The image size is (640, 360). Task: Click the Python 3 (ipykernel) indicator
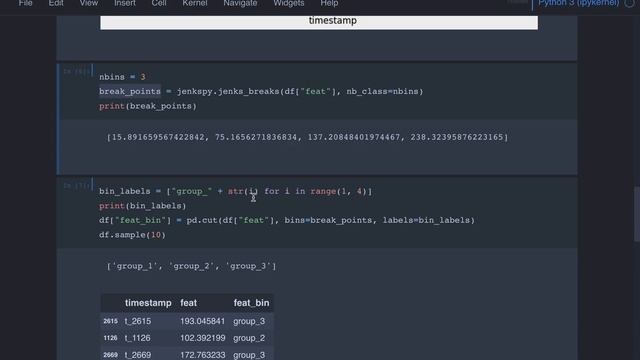(x=578, y=3)
